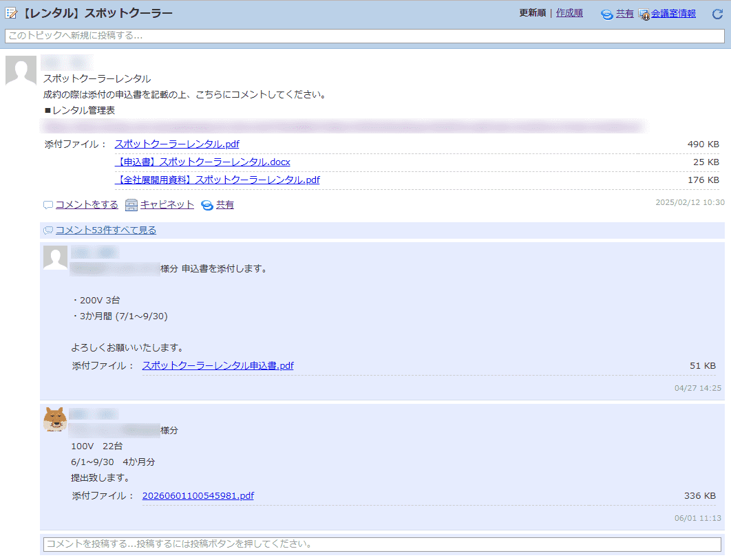Click the comment icon beside コメント53件すべて見る

(x=48, y=230)
